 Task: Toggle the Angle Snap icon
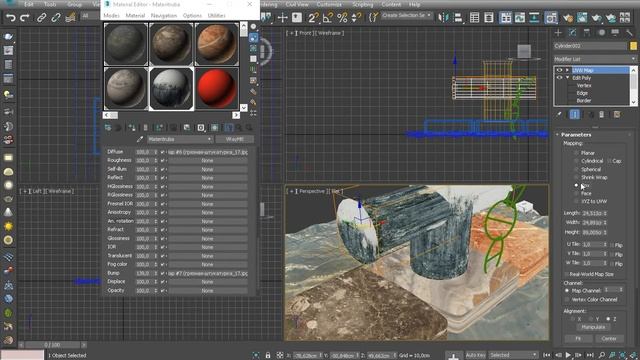click(327, 18)
